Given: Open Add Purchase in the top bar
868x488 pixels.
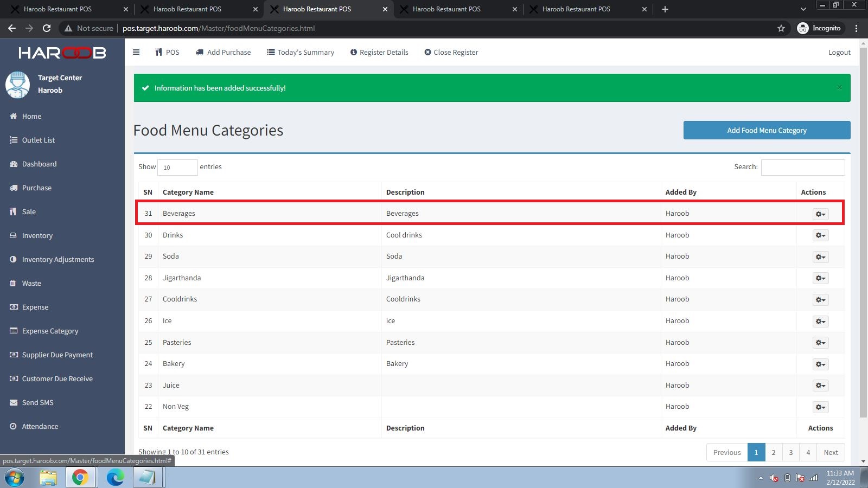Looking at the screenshot, I should pyautogui.click(x=223, y=52).
